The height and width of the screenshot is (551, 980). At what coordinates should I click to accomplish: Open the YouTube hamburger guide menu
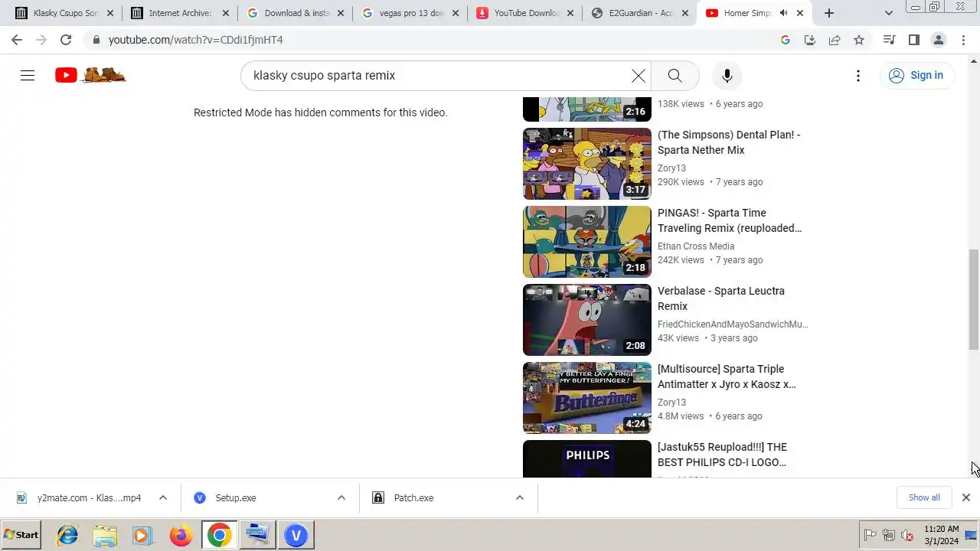click(28, 75)
